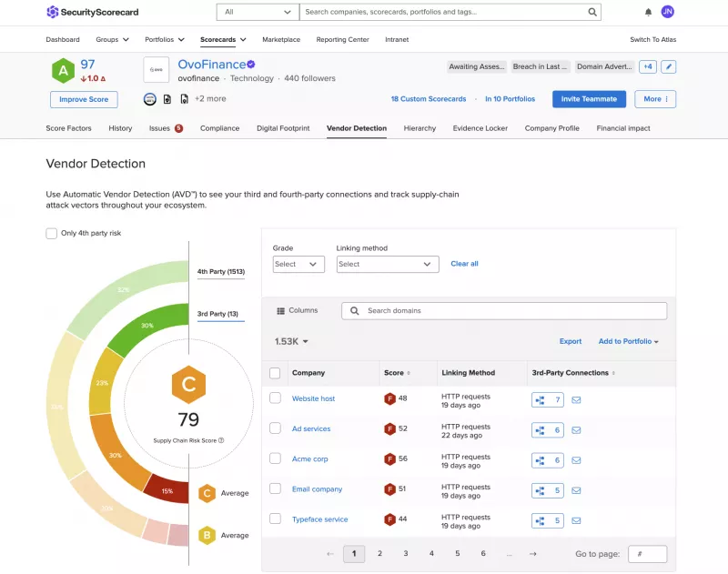Click the OvoFinance company logo thumbnail
Viewport: 728px width, 574px height.
(x=156, y=70)
